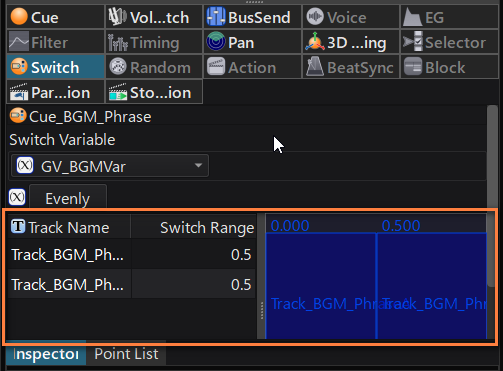503x371 pixels.
Task: Click the splitter handle beside the track table
Action: pyautogui.click(x=262, y=310)
